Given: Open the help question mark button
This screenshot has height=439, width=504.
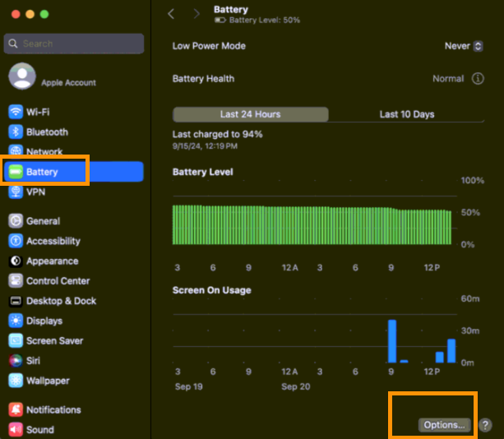Looking at the screenshot, I should (x=485, y=425).
